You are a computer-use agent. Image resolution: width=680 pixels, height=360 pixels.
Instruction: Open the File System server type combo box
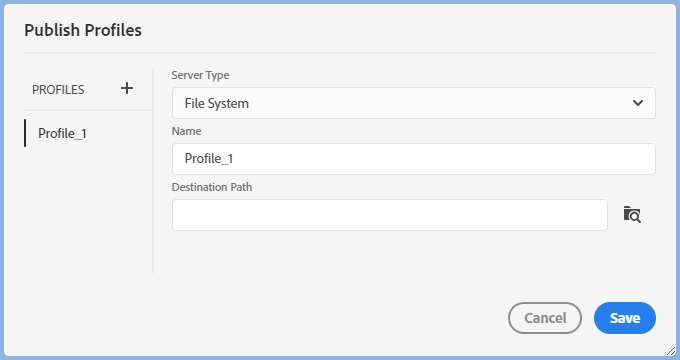coord(414,103)
